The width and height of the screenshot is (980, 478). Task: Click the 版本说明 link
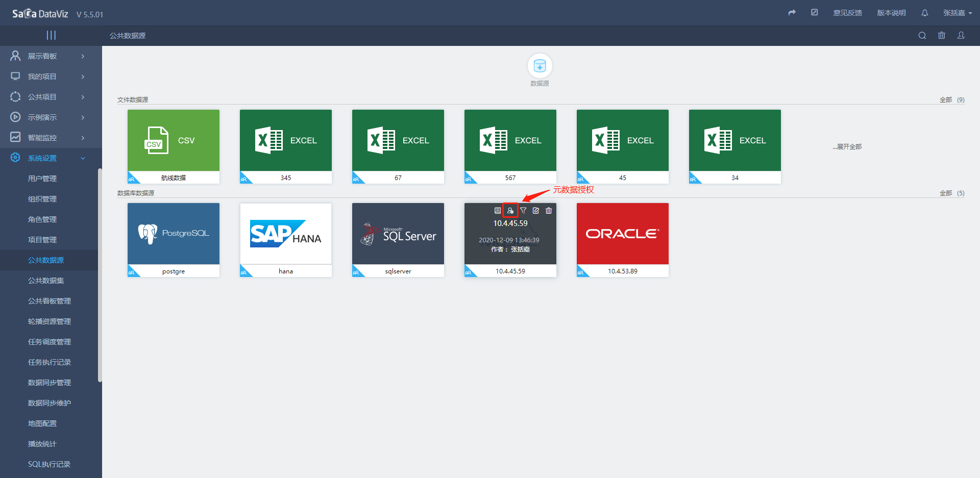892,13
